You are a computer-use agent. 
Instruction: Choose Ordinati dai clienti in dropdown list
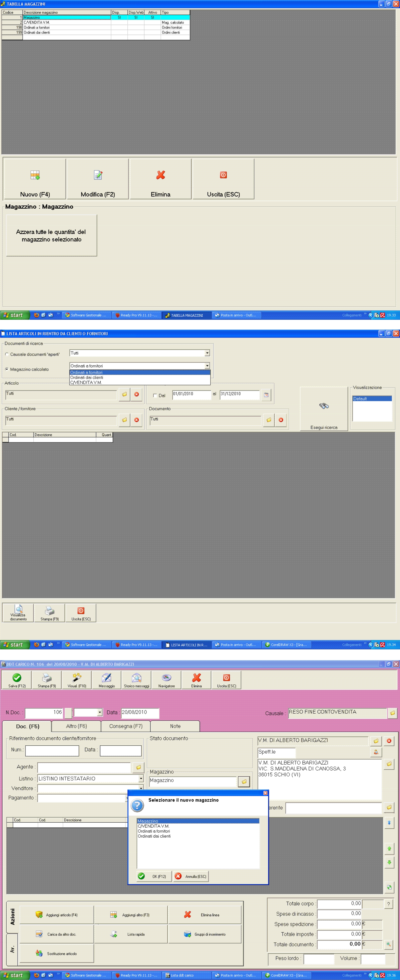point(140,377)
